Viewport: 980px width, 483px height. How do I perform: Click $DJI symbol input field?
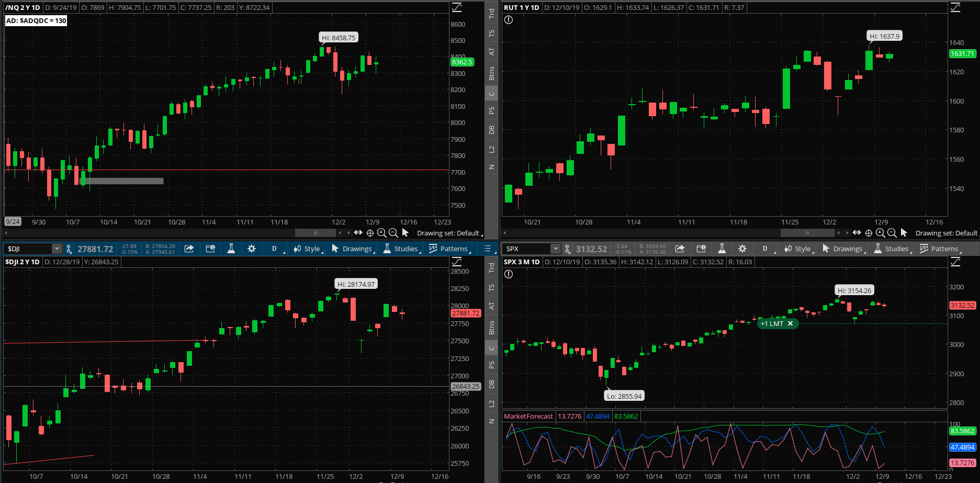point(28,249)
